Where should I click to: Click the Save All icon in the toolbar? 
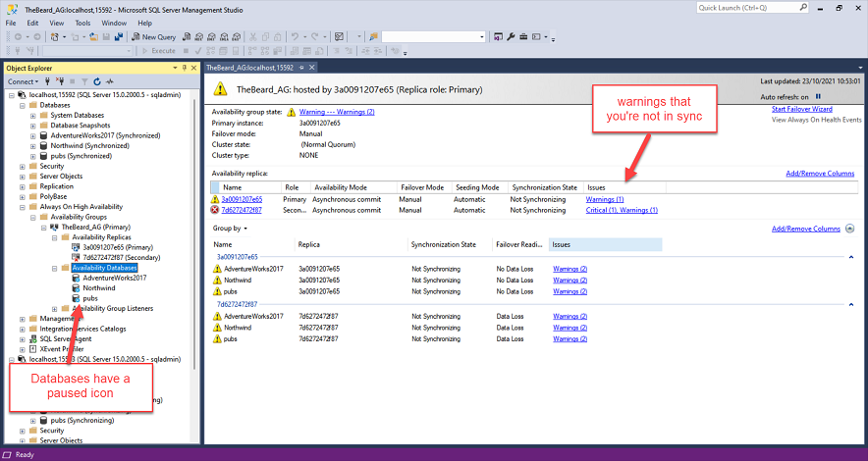(x=119, y=37)
